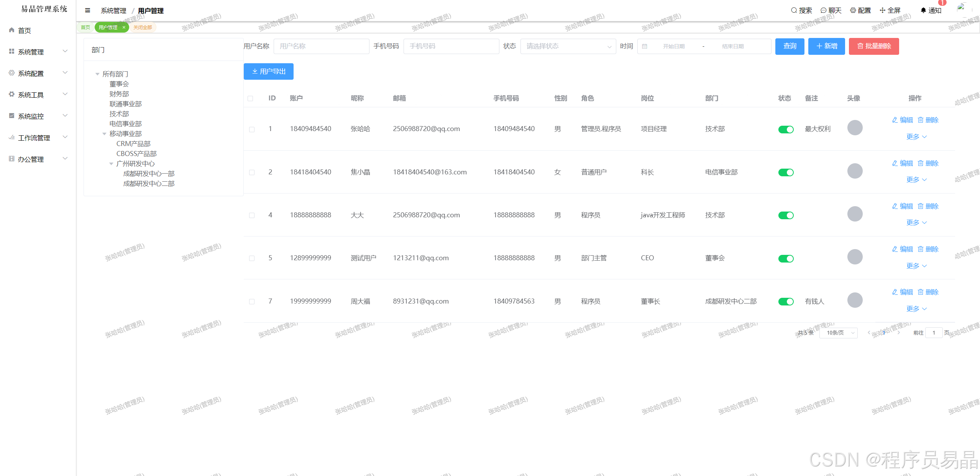Click the search magnifier icon in header
This screenshot has width=980, height=476.
[794, 10]
